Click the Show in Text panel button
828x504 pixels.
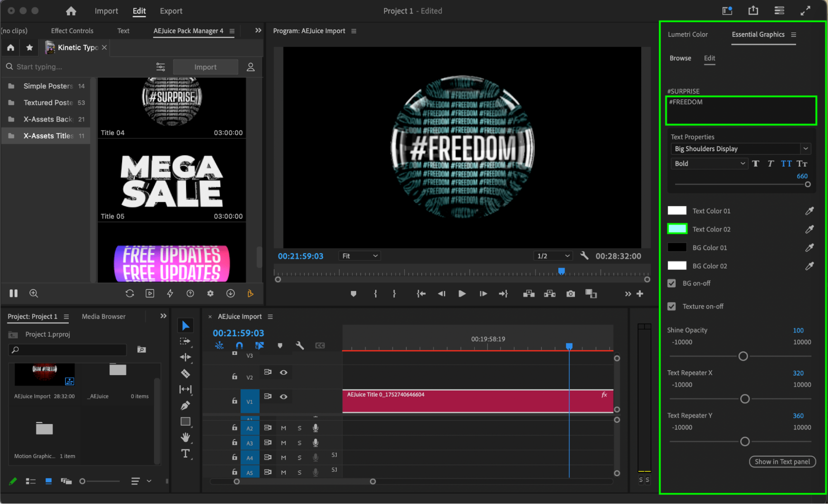(x=782, y=461)
